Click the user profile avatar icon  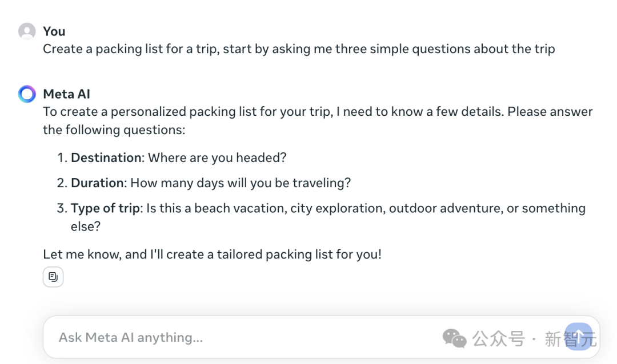27,31
